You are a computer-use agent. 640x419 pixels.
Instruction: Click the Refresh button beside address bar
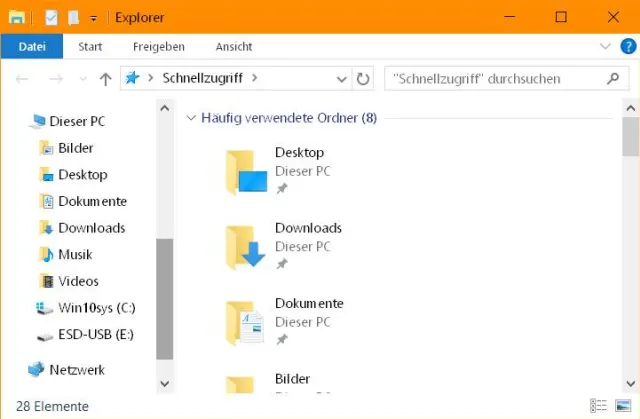363,78
